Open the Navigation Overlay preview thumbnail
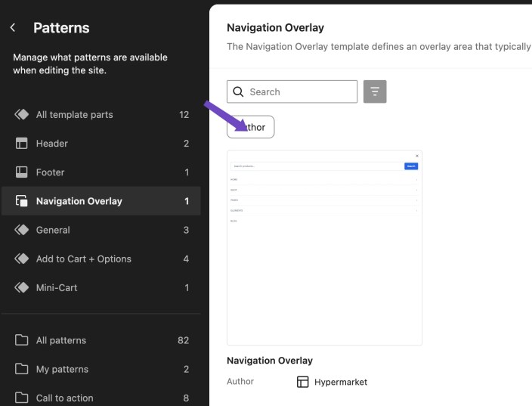The height and width of the screenshot is (406, 532). (x=324, y=248)
